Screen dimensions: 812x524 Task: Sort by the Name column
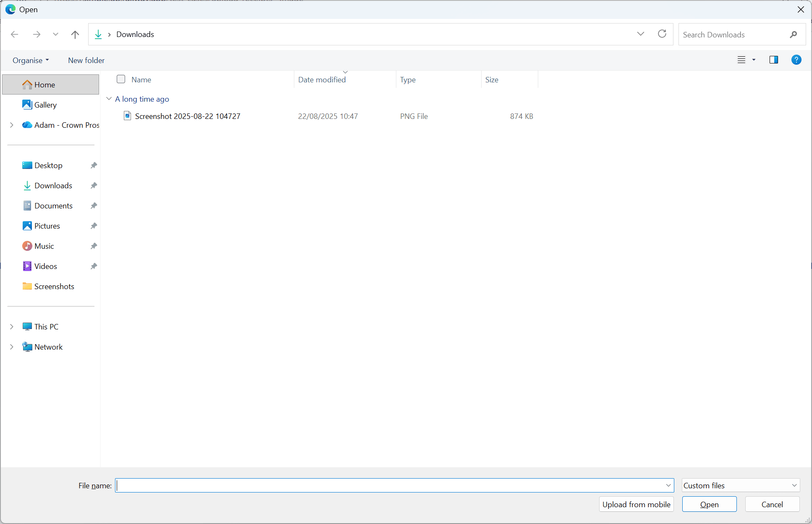coord(141,79)
